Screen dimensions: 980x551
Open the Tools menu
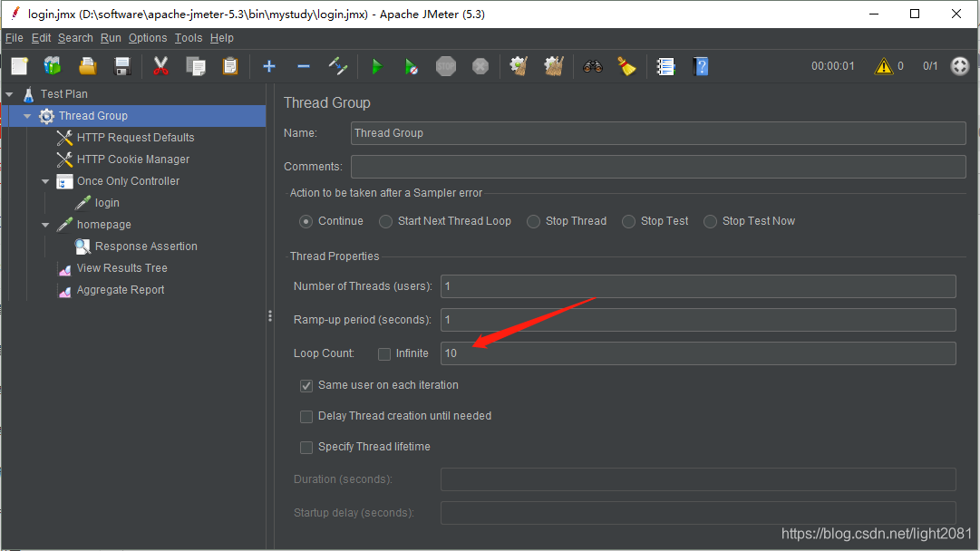189,38
